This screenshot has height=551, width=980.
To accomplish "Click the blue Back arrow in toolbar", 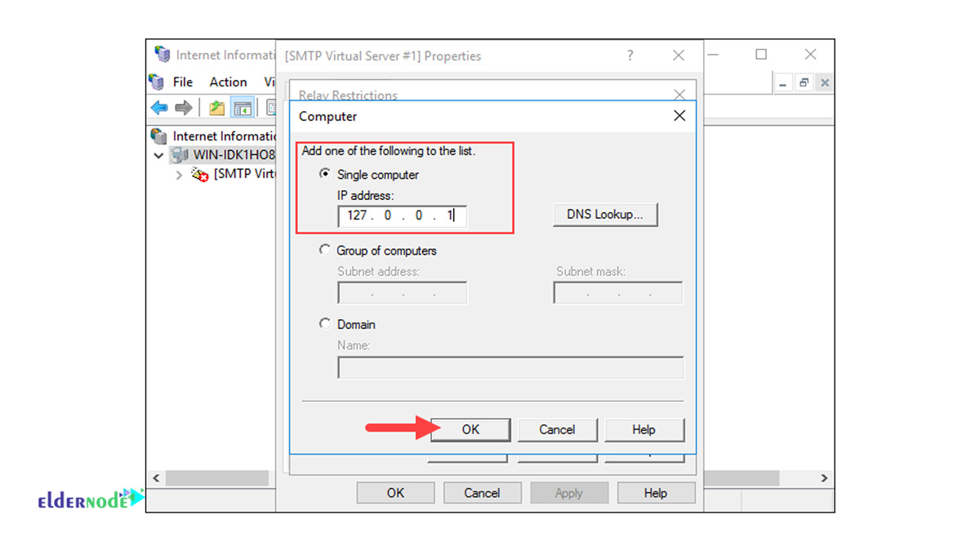I will point(159,108).
